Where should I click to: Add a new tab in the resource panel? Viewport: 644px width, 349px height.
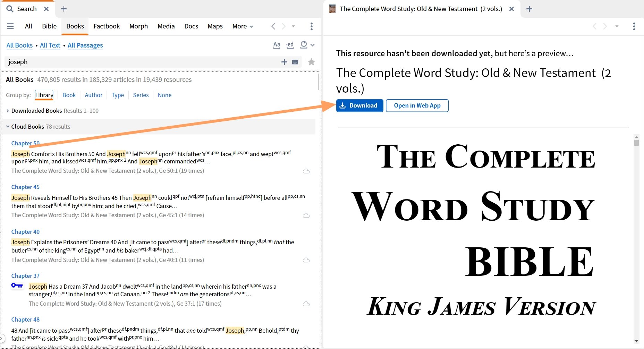coord(529,9)
